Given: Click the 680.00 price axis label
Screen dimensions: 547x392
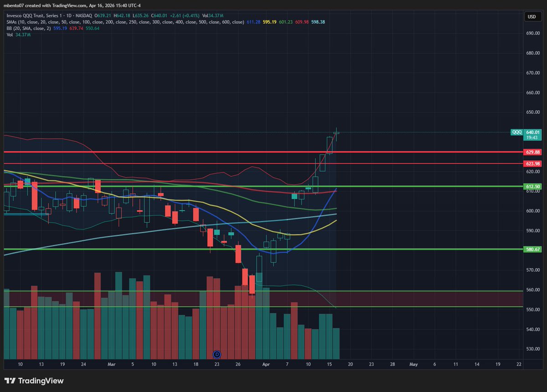Looking at the screenshot, I should click(532, 53).
